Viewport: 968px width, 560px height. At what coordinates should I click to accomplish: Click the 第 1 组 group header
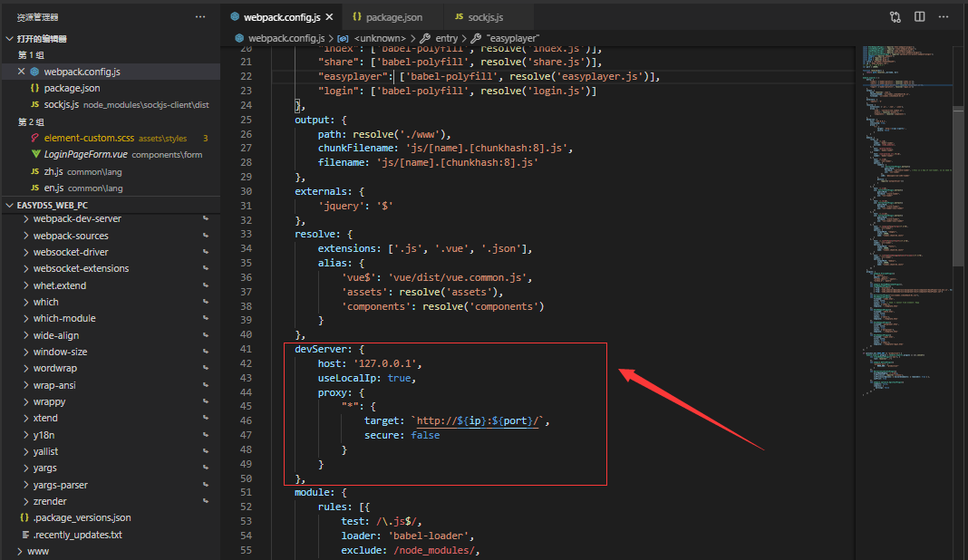(x=31, y=55)
